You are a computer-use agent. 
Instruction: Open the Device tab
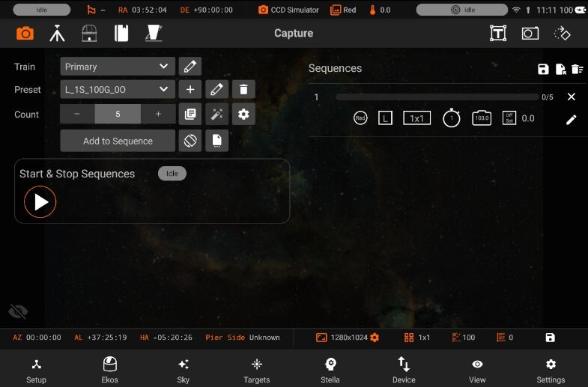click(x=404, y=370)
